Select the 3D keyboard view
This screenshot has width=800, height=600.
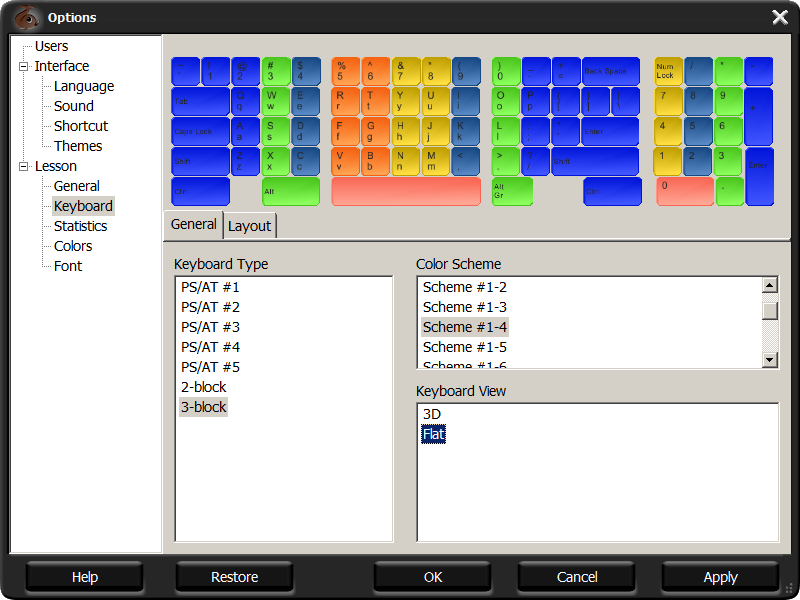click(x=432, y=414)
